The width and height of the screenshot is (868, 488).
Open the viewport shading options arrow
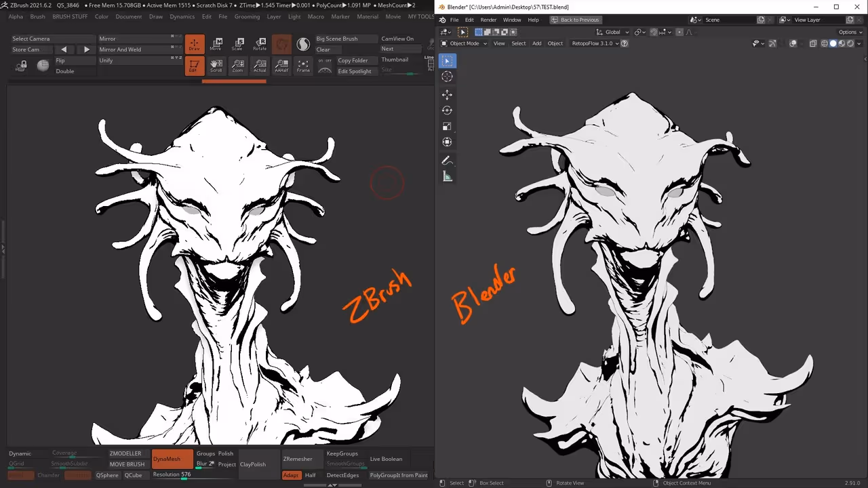859,43
